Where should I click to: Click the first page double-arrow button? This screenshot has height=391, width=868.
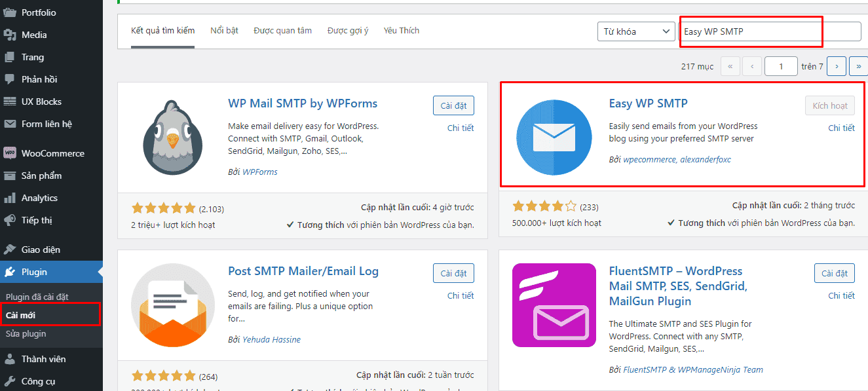730,66
